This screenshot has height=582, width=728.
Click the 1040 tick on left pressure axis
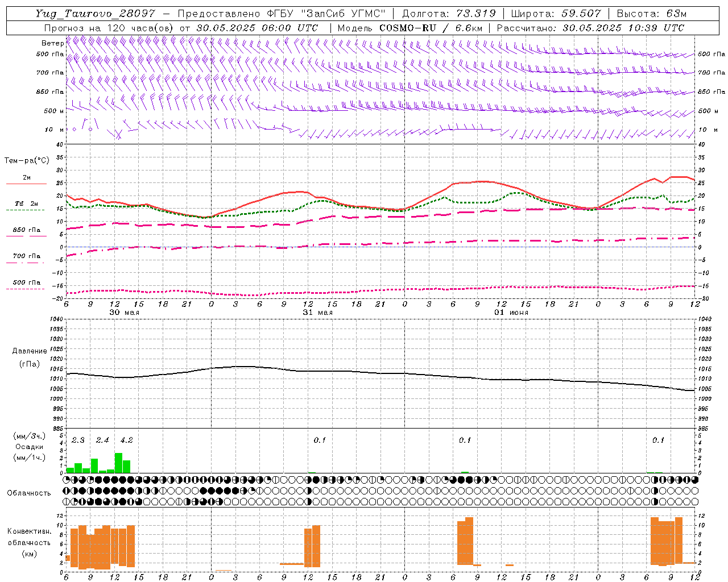pos(56,319)
